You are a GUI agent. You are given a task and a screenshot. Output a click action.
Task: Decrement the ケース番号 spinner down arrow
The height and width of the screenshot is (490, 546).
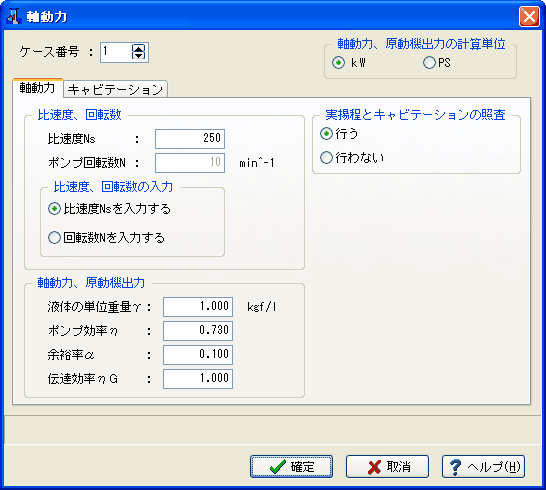[139, 56]
